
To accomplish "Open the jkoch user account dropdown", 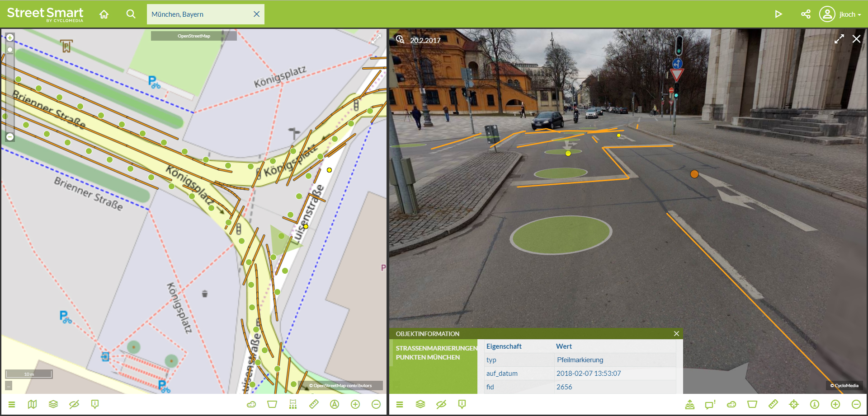I will point(850,14).
